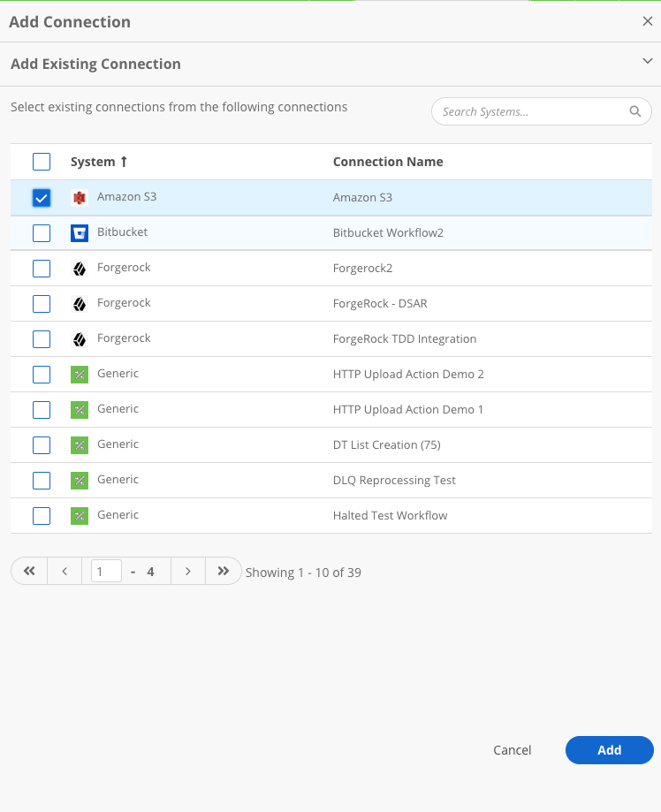Click the search magnifier icon
Image resolution: width=661 pixels, height=812 pixels.
[635, 111]
